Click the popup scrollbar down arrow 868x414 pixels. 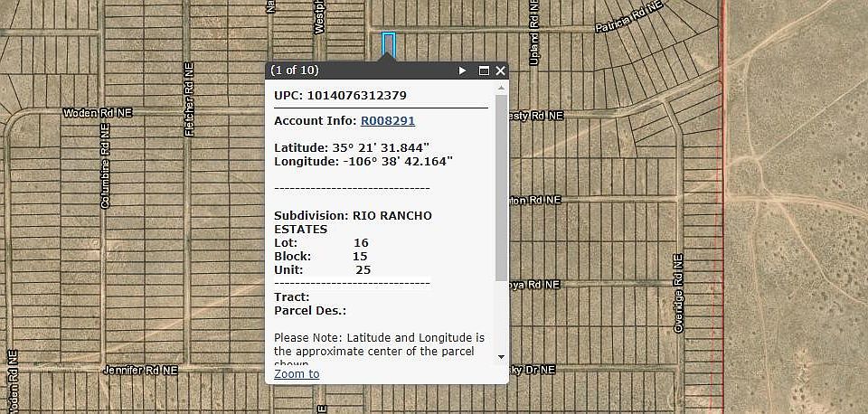502,356
